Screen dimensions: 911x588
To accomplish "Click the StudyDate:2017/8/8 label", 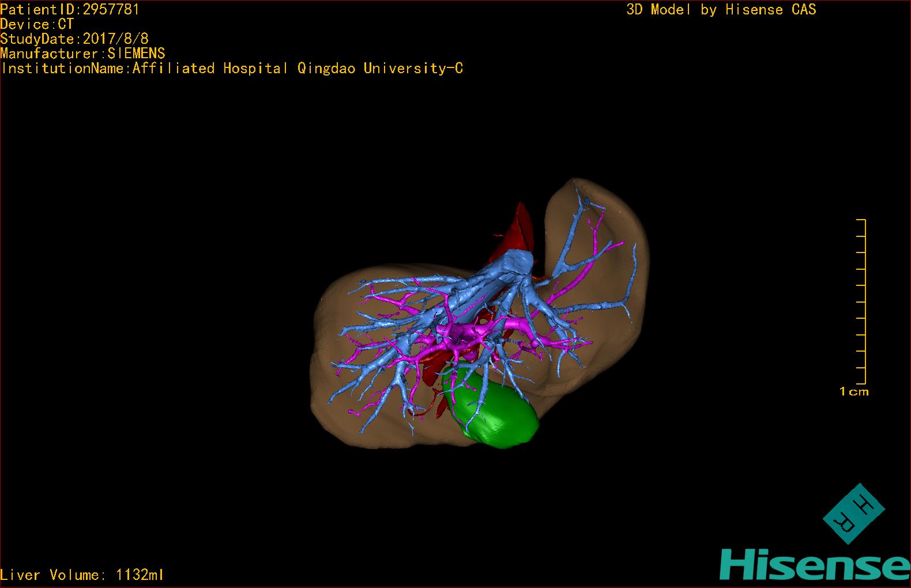I will (74, 39).
